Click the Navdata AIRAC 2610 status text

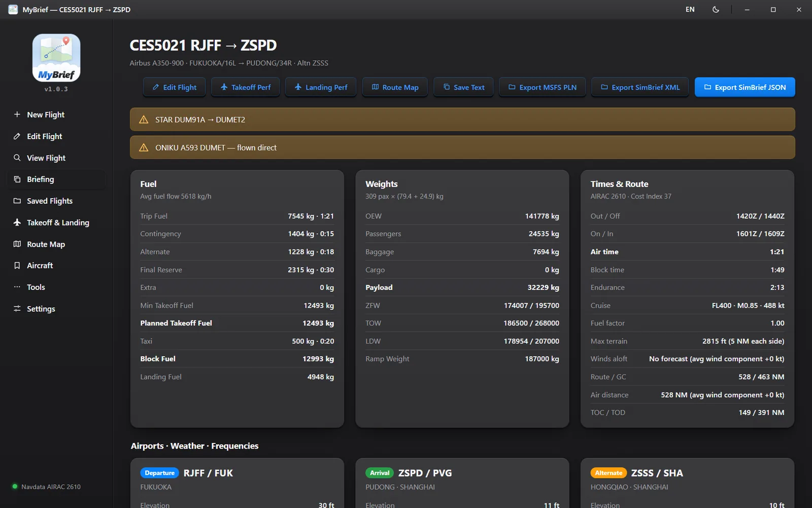coord(51,487)
